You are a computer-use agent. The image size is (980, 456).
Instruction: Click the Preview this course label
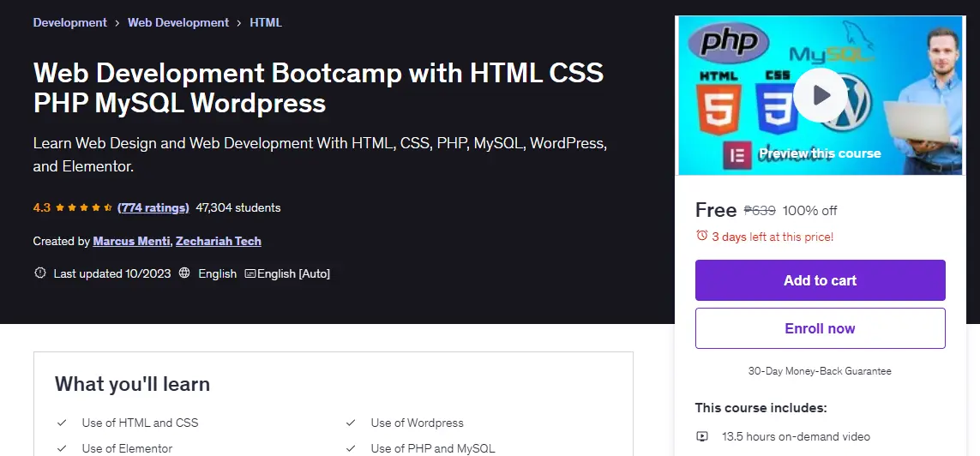click(820, 153)
